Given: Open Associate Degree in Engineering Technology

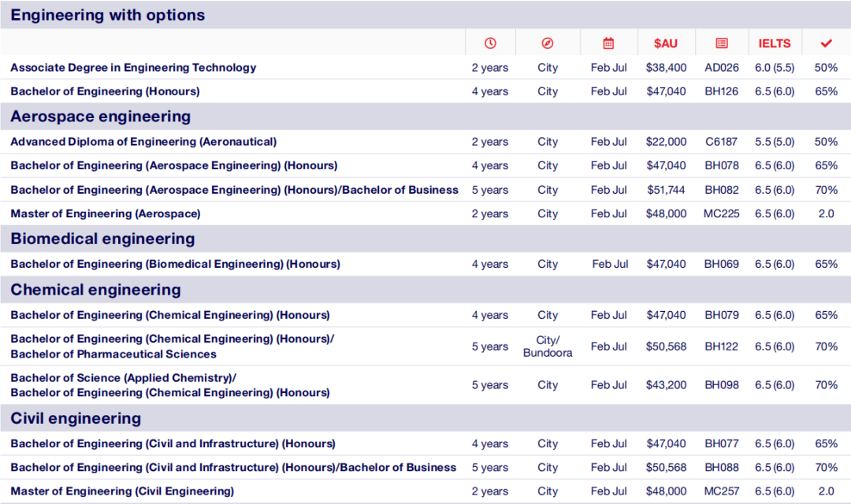Looking at the screenshot, I should point(133,67).
